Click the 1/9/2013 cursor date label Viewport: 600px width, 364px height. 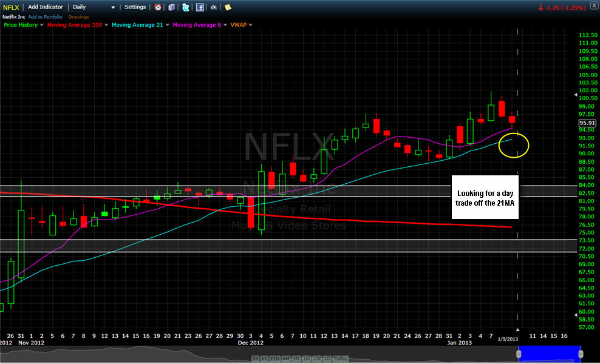point(508,339)
